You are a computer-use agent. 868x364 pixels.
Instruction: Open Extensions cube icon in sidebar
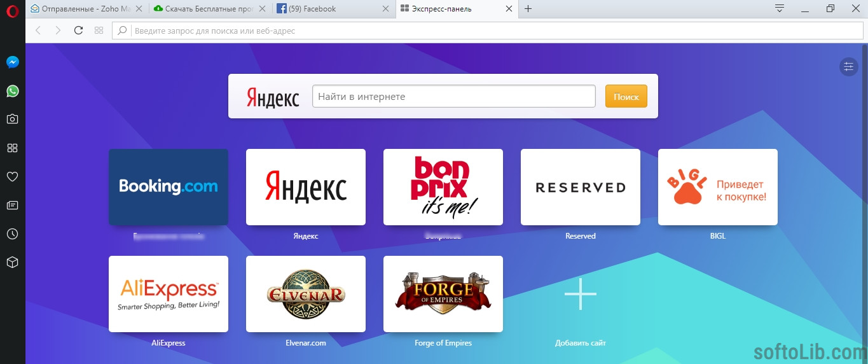click(x=13, y=262)
